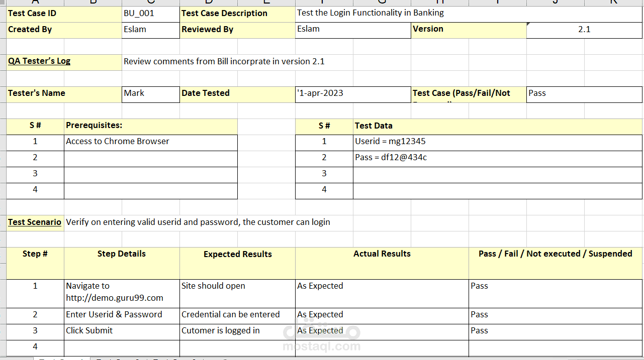This screenshot has width=644, height=360.
Task: Select As Expected in the Navigate step row
Action: click(382, 294)
